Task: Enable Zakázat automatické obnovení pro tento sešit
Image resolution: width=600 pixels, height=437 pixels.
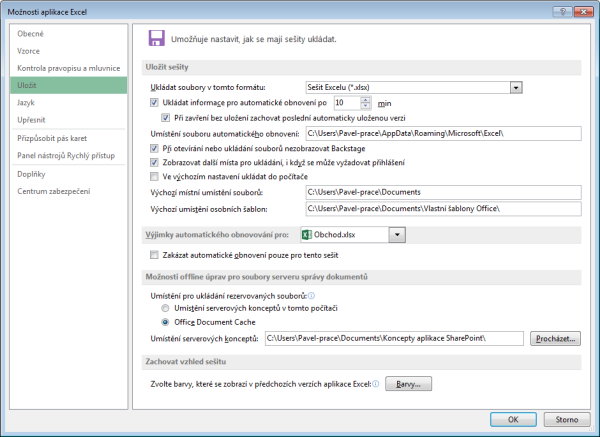Action: (x=154, y=255)
